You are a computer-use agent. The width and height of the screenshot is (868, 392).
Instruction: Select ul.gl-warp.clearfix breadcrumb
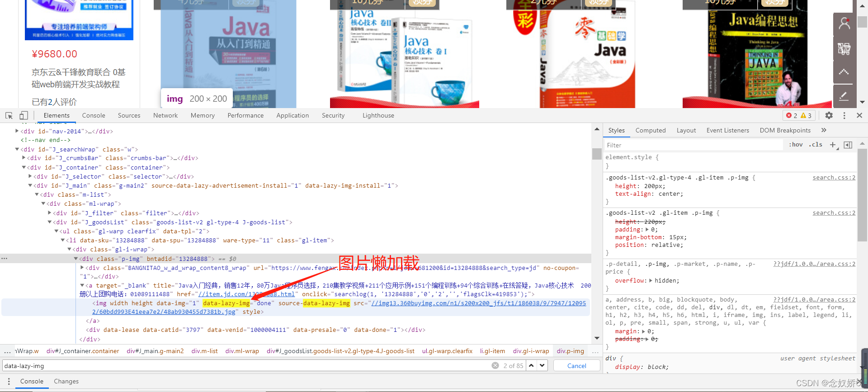[447, 351]
